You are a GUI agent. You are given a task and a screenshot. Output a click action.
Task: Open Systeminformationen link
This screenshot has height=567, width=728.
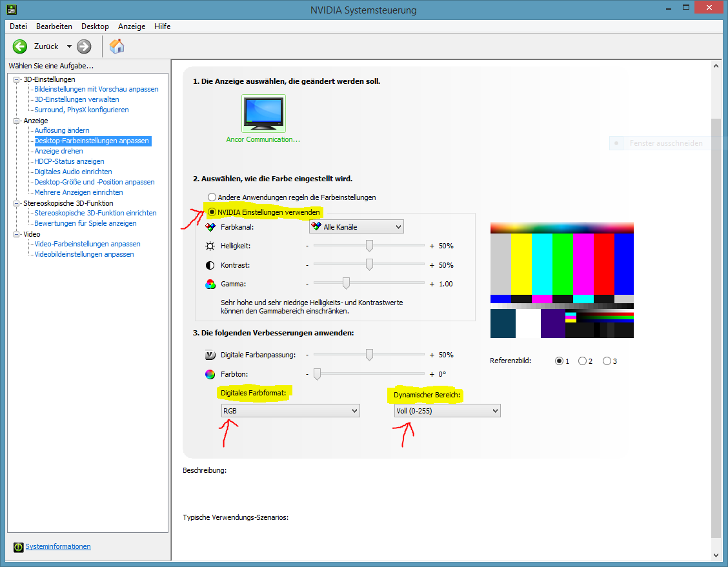58,546
